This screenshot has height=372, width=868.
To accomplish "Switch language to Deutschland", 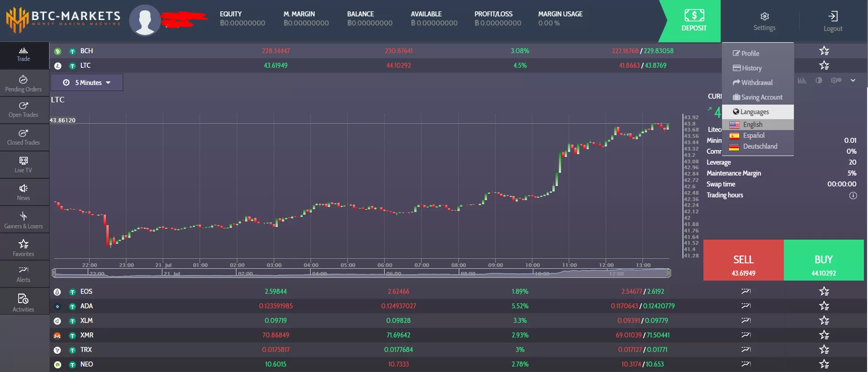I will (x=758, y=146).
